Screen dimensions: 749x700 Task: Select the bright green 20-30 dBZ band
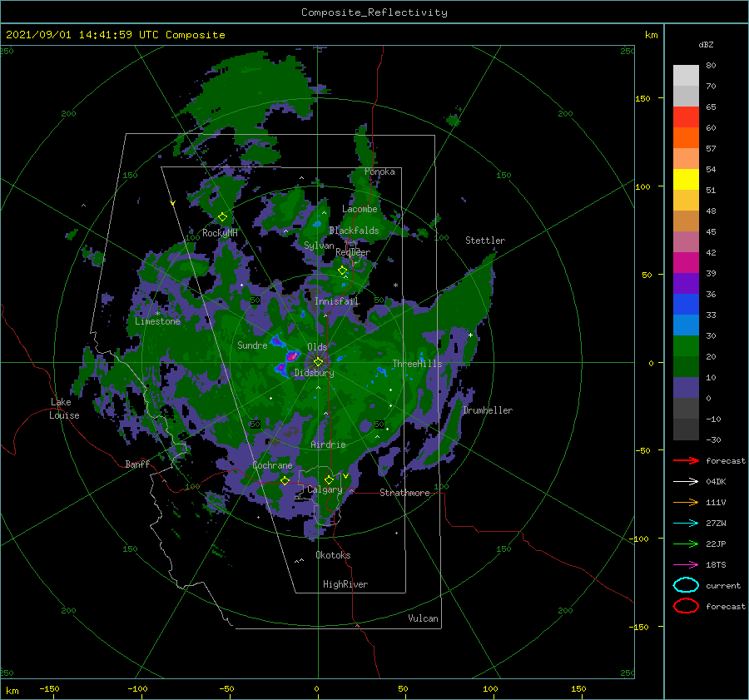[686, 346]
